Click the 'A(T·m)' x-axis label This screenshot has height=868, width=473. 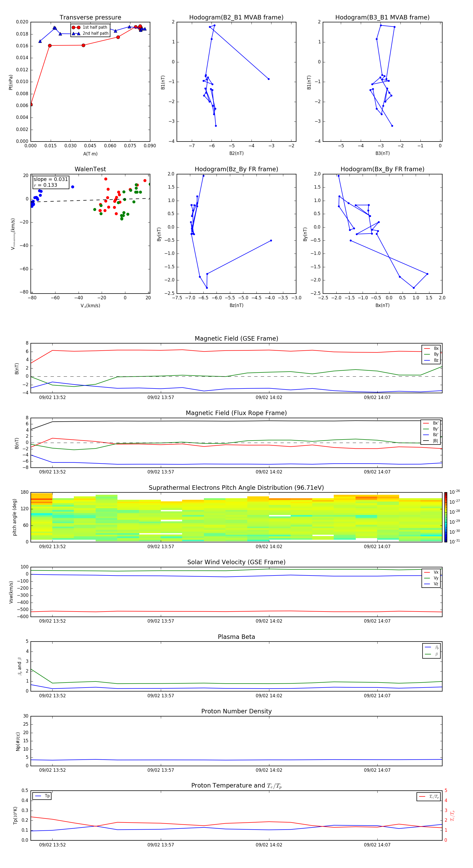pyautogui.click(x=90, y=154)
